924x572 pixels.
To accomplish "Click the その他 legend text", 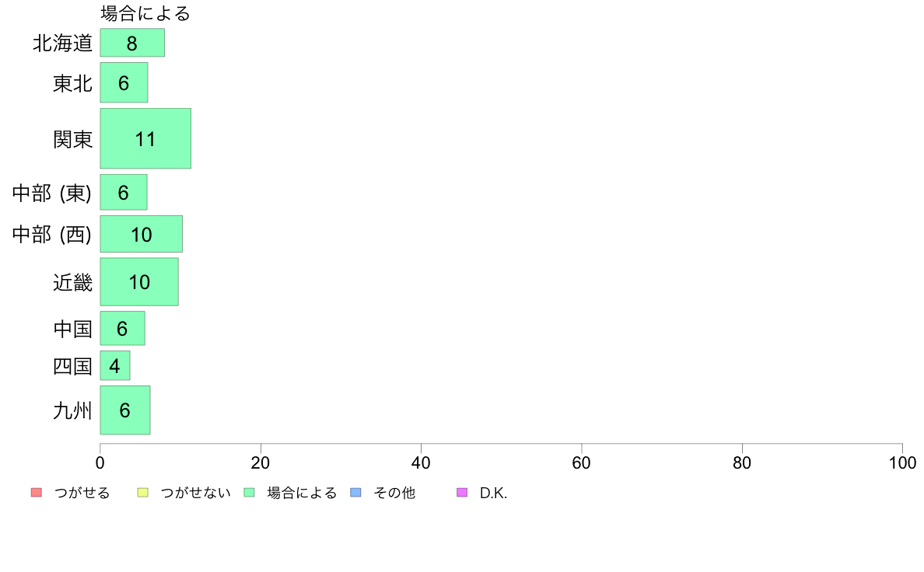I will 394,493.
